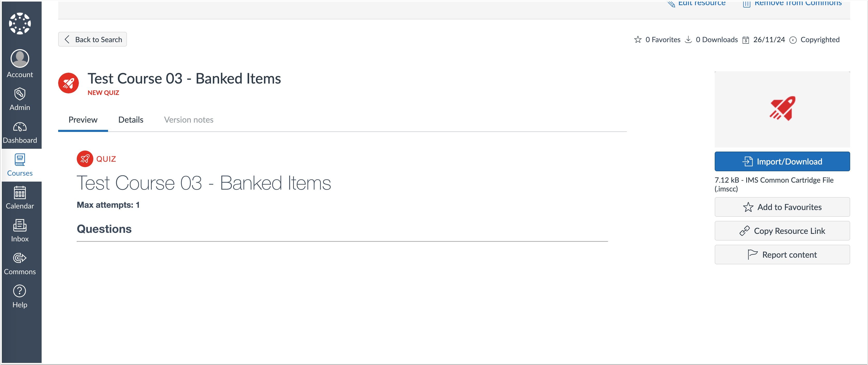This screenshot has width=868, height=365.
Task: Go Back to Search
Action: [x=92, y=39]
